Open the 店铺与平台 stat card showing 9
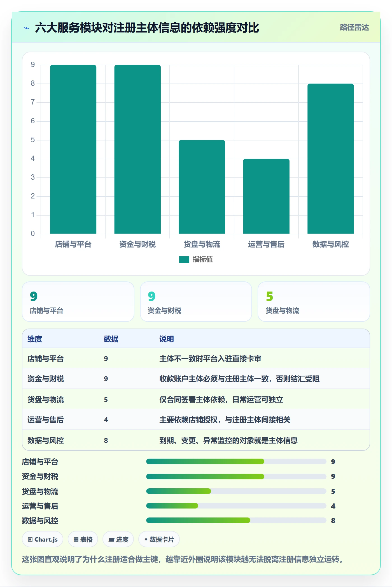392x587 pixels. coord(78,302)
